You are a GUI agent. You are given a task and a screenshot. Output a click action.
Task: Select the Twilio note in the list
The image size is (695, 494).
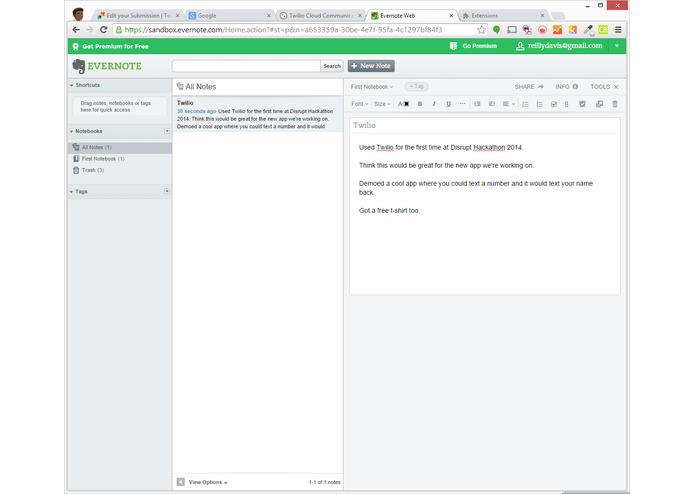click(x=258, y=114)
